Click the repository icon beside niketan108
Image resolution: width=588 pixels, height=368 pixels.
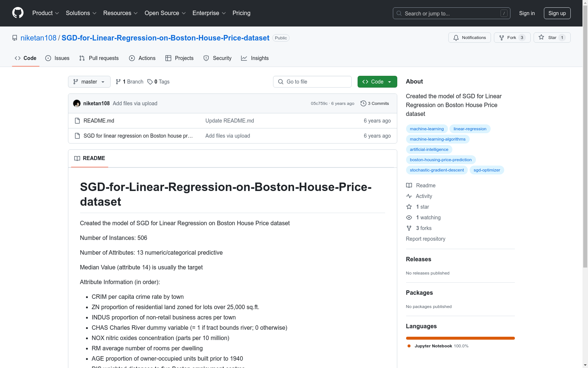click(x=15, y=38)
